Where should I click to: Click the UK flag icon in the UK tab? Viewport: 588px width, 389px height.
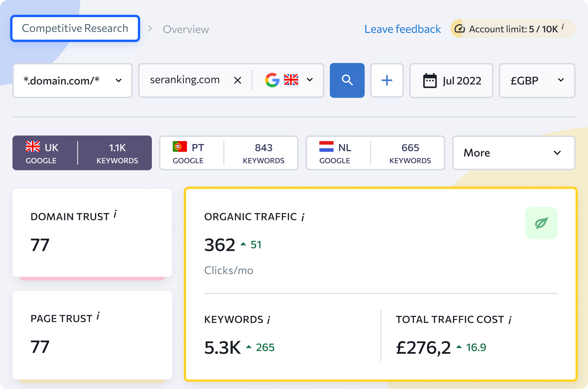click(x=33, y=146)
